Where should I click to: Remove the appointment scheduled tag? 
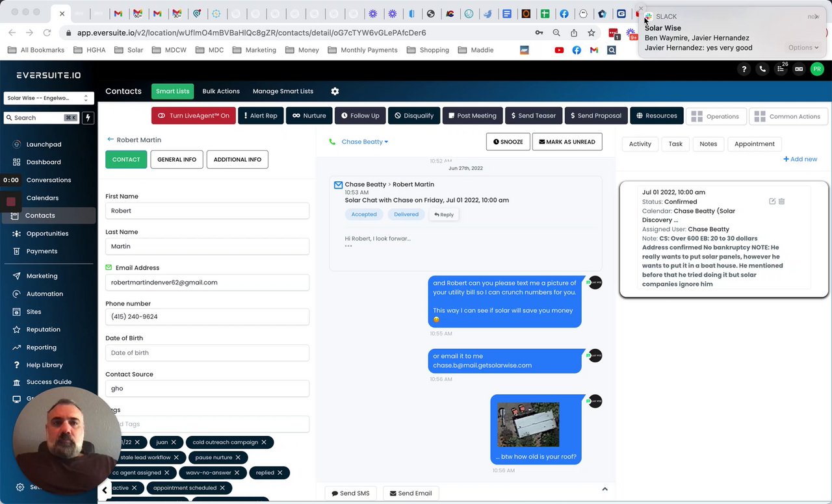coord(222,488)
